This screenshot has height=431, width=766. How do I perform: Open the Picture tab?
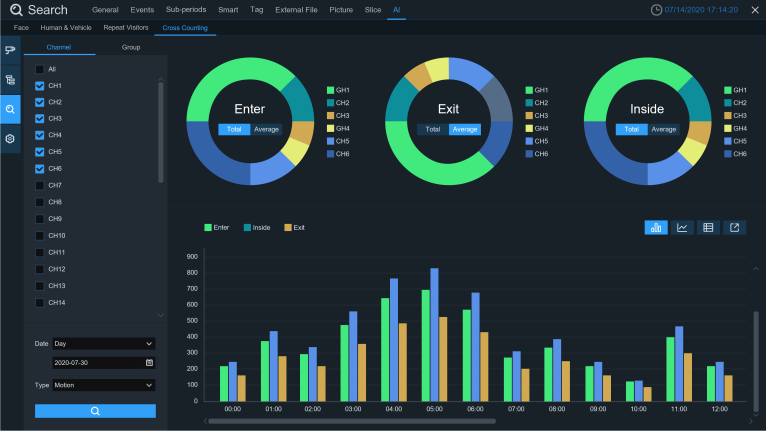click(341, 10)
